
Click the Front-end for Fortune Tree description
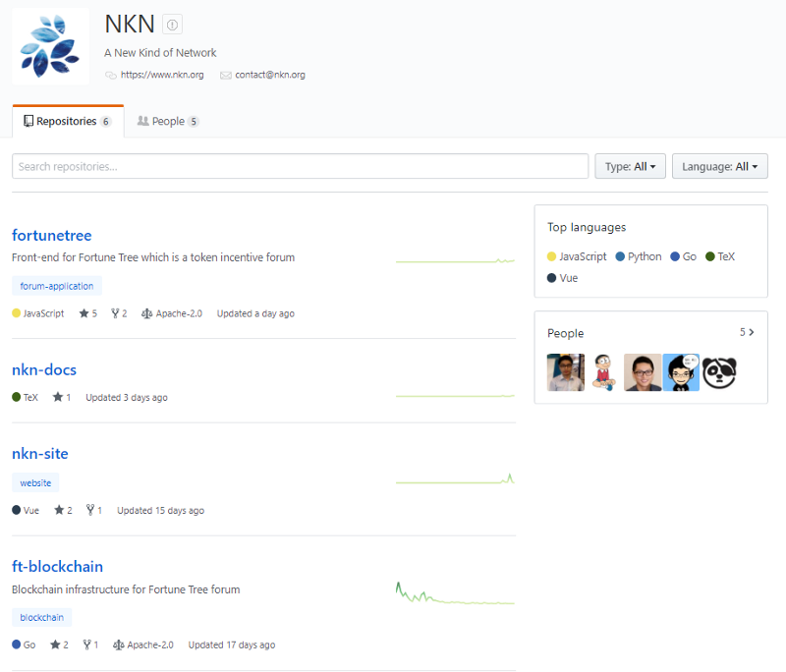pos(153,257)
